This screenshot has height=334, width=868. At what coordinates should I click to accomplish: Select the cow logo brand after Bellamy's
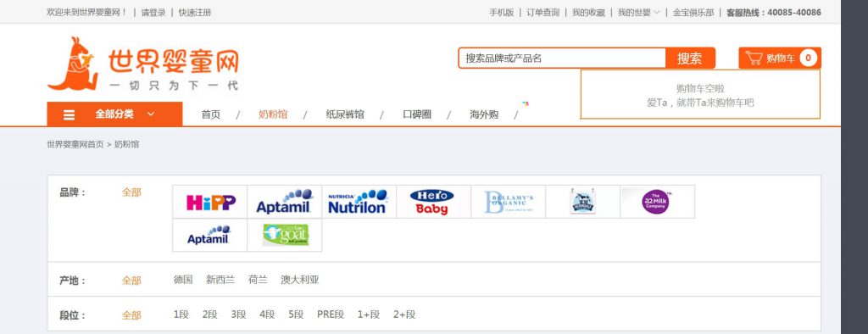click(582, 202)
